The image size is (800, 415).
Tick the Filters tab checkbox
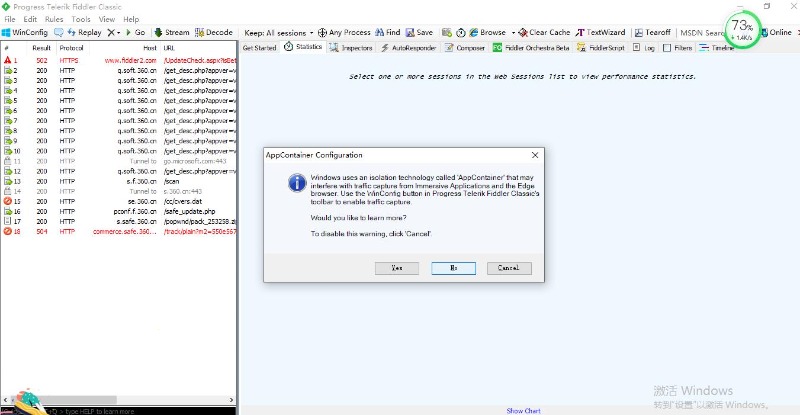[667, 48]
